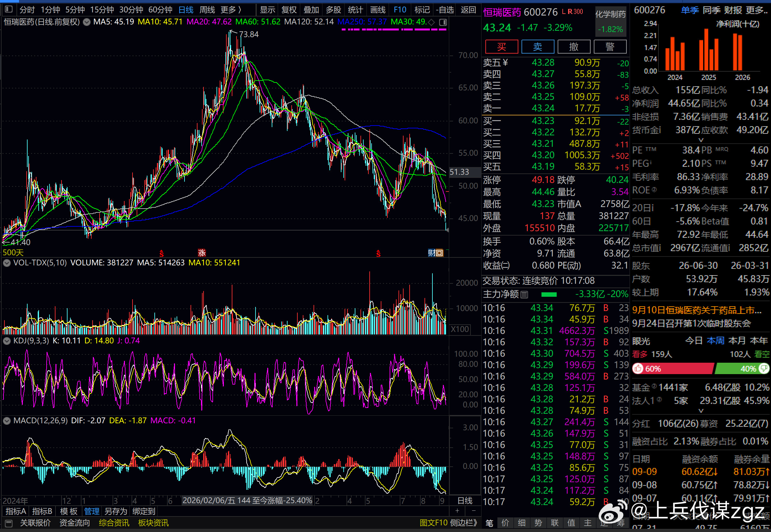Select the 60分钟 period
This screenshot has height=532, width=771.
coord(160,10)
